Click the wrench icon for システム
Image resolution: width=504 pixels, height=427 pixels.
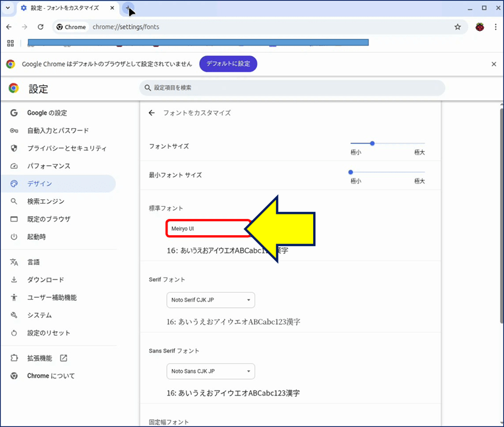pos(14,315)
